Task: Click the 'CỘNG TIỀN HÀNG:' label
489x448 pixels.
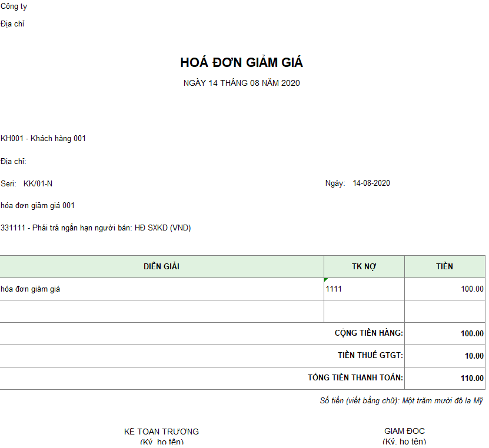Action: (x=369, y=333)
